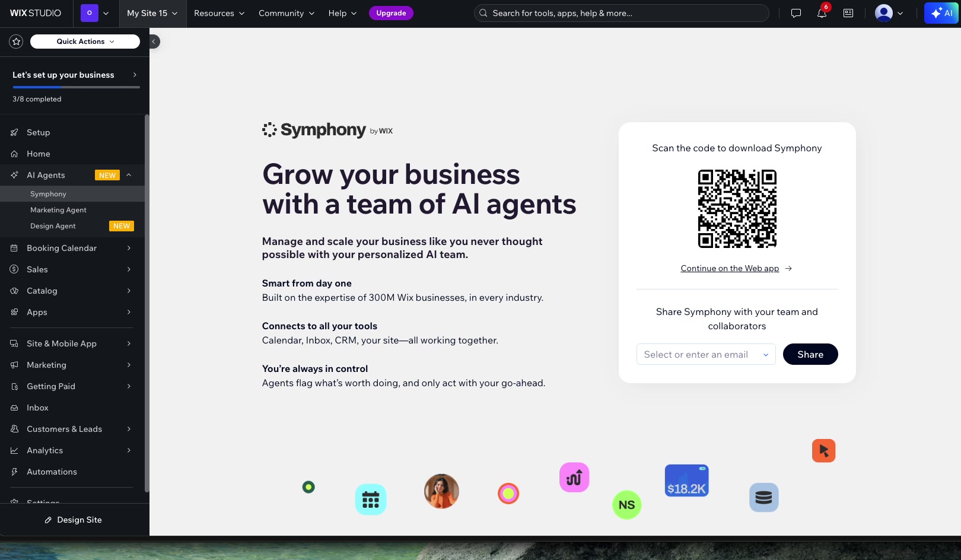Click the purple workspace icon
Viewport: 961px width, 560px height.
[90, 13]
